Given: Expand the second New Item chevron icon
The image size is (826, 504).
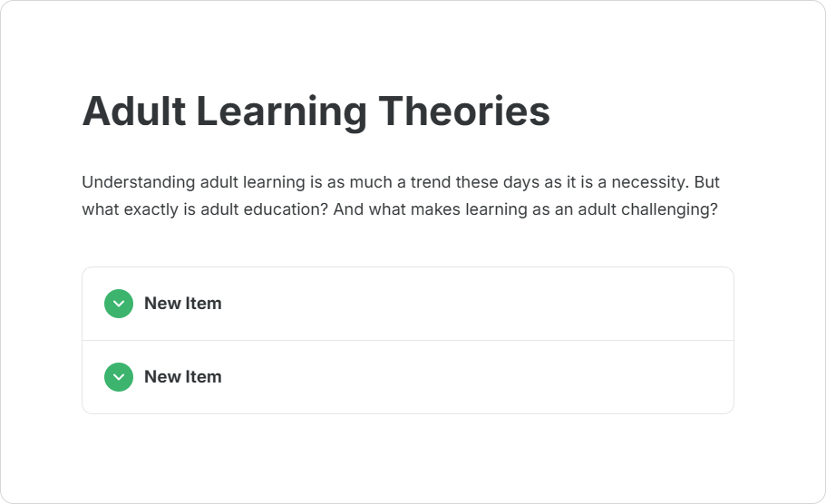Looking at the screenshot, I should tap(119, 377).
